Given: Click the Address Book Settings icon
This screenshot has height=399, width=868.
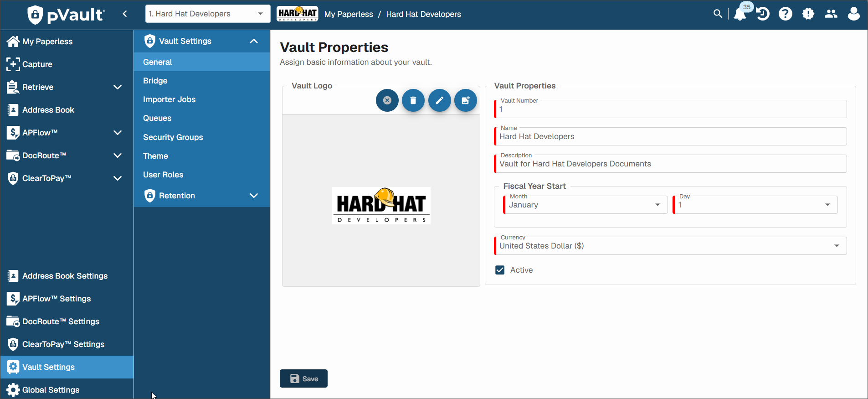Looking at the screenshot, I should (13, 276).
